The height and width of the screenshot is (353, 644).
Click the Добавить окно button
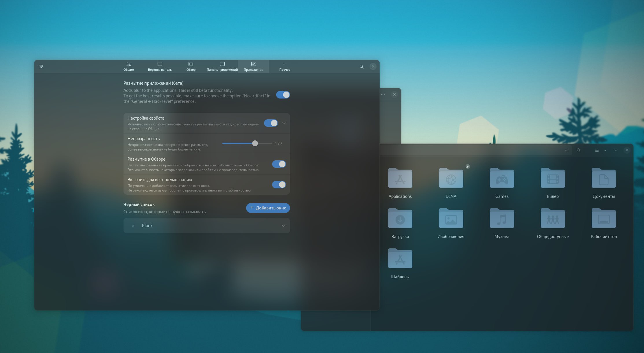click(268, 208)
